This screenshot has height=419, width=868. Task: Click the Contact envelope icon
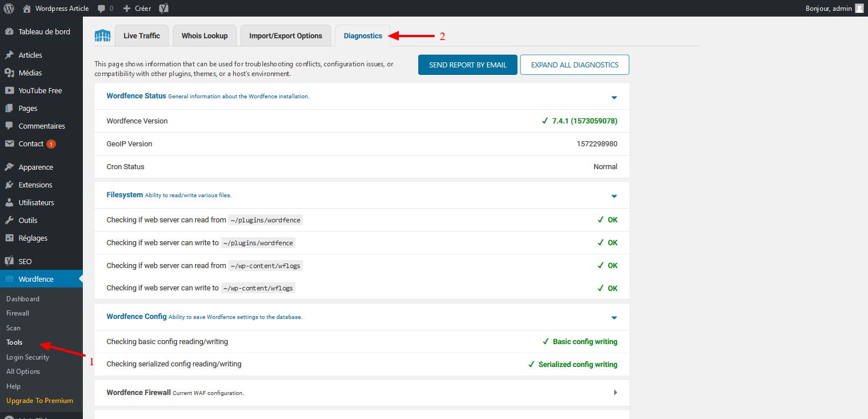point(9,144)
